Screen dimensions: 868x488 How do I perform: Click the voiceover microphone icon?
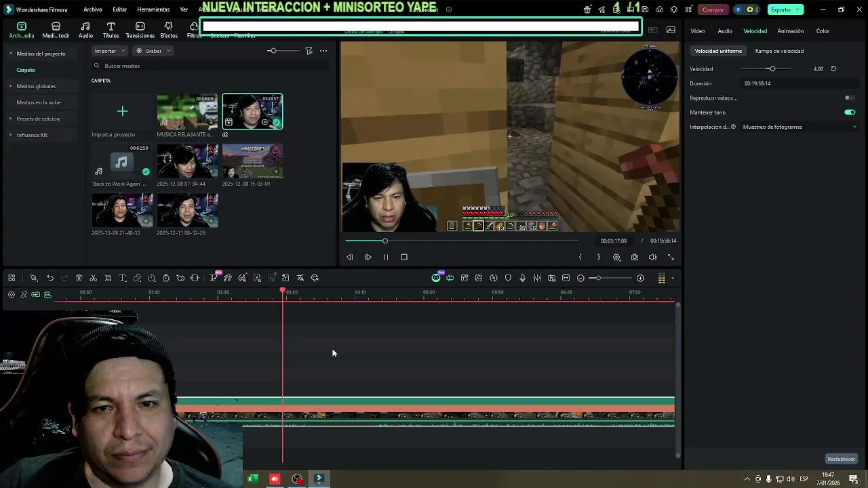tap(522, 278)
